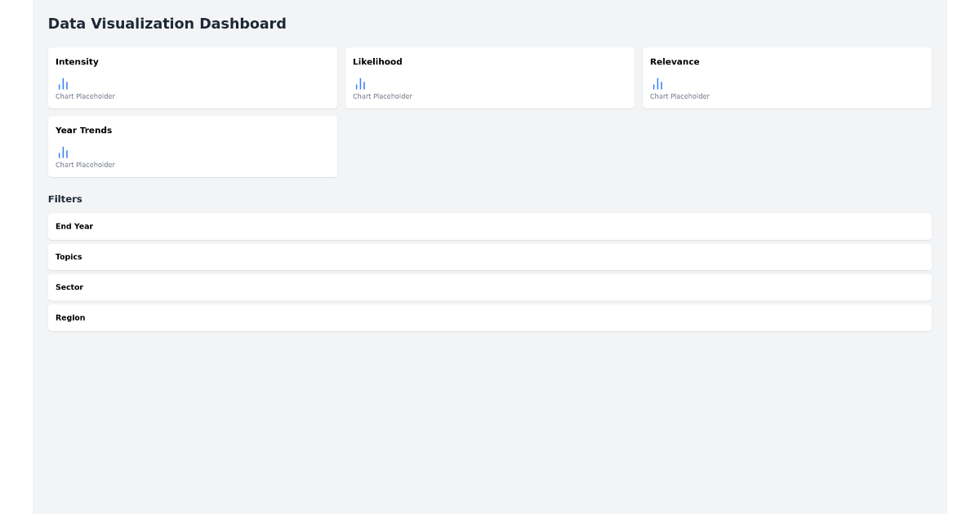Click the bar chart icon on Likelihood card
980x514 pixels.
360,83
